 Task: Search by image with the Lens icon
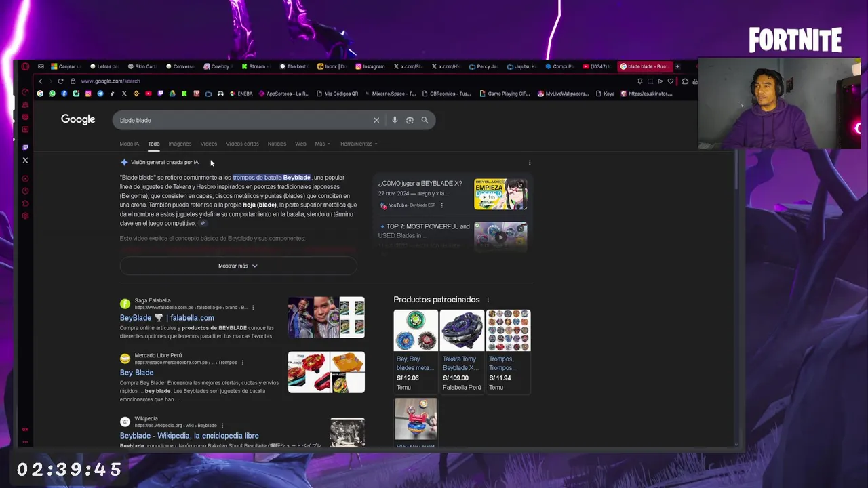click(410, 120)
